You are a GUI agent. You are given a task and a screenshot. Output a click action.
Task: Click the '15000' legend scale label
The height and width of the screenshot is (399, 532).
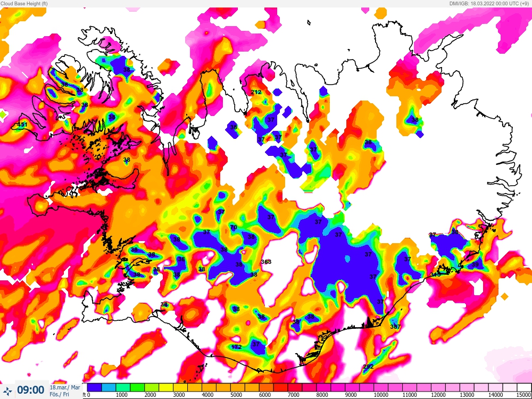(525, 395)
